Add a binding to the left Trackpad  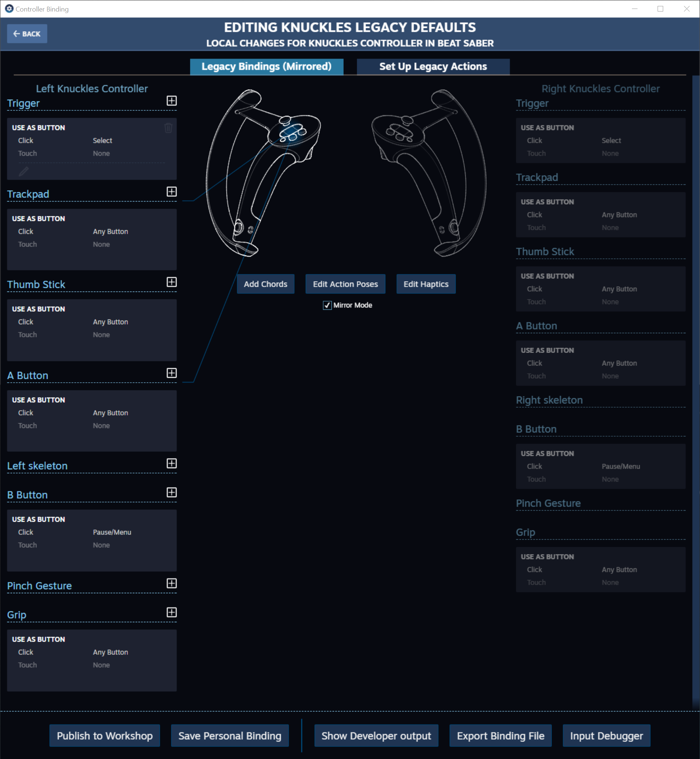click(171, 192)
